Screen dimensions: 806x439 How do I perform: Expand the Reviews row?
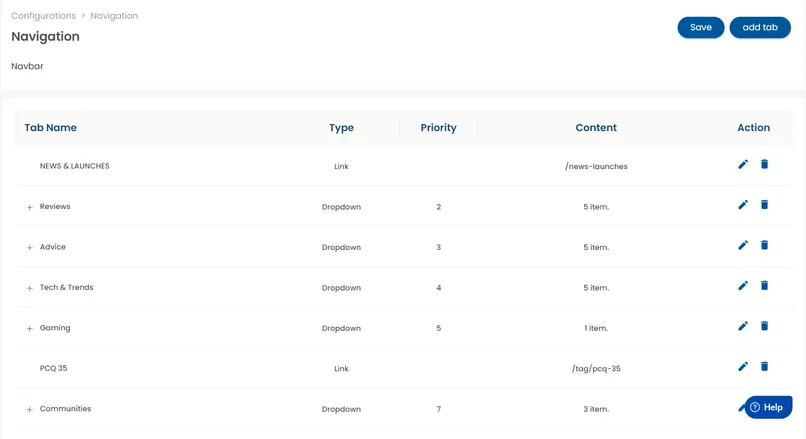[x=30, y=207]
